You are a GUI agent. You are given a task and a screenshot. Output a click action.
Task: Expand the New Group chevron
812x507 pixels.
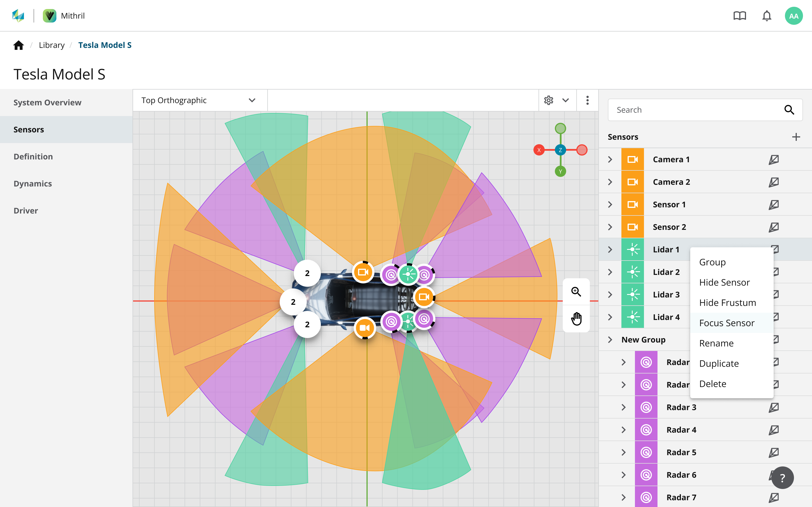point(610,340)
